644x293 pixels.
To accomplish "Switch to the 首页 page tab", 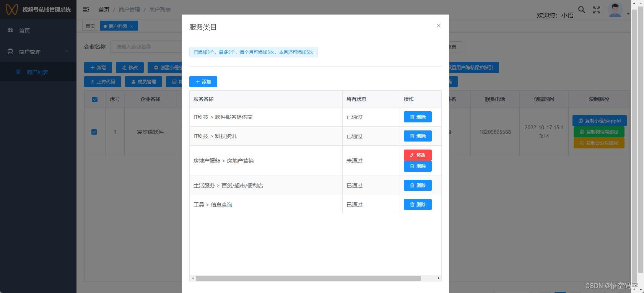I will click(x=90, y=26).
